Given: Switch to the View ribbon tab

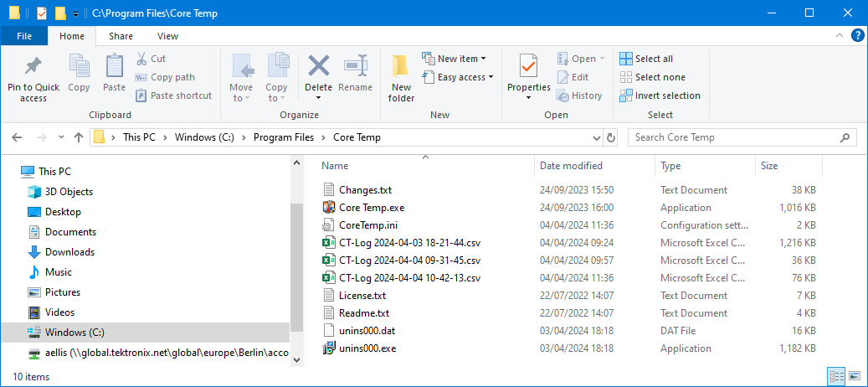Looking at the screenshot, I should [167, 36].
